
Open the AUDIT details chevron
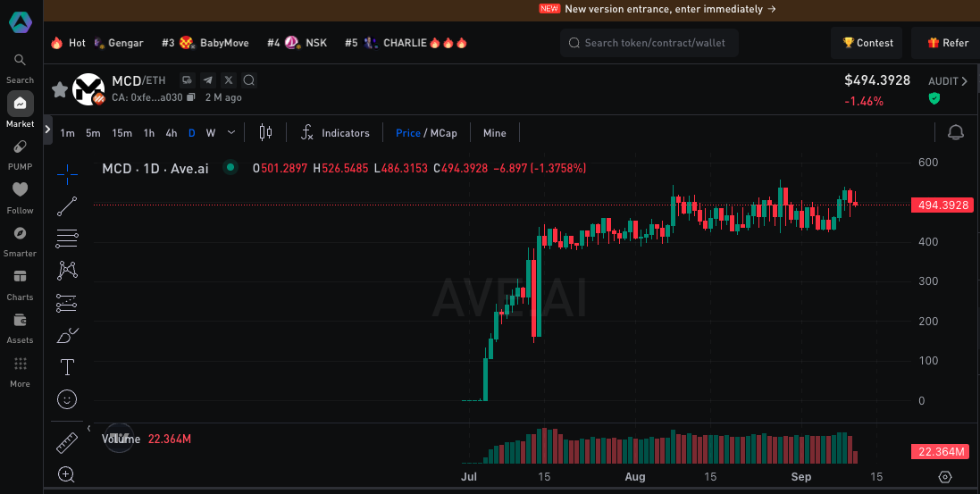point(965,81)
